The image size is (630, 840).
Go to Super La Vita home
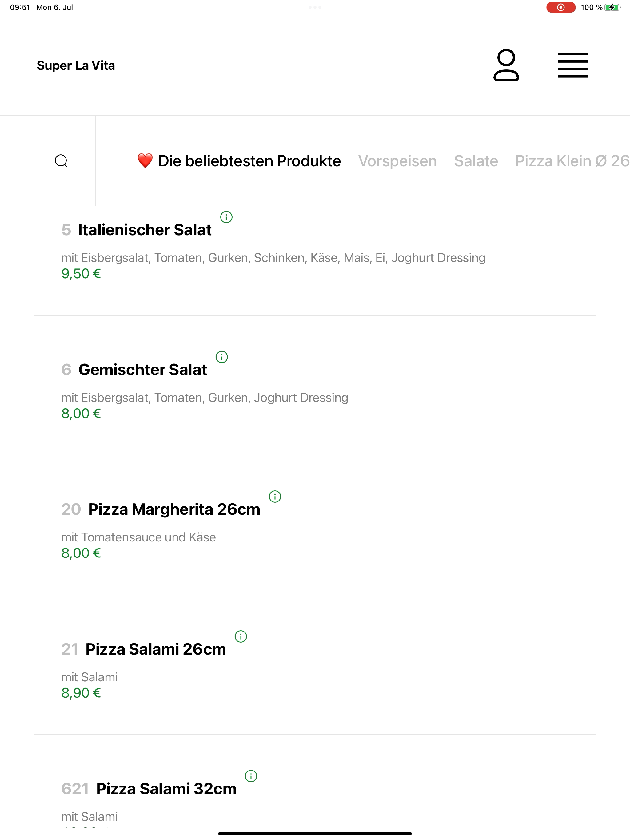click(x=76, y=65)
